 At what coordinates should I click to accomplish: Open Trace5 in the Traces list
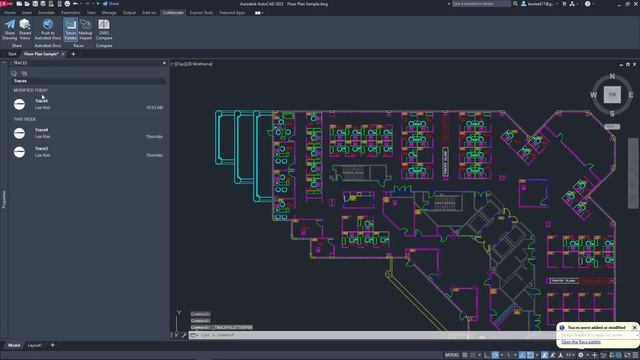click(x=88, y=104)
